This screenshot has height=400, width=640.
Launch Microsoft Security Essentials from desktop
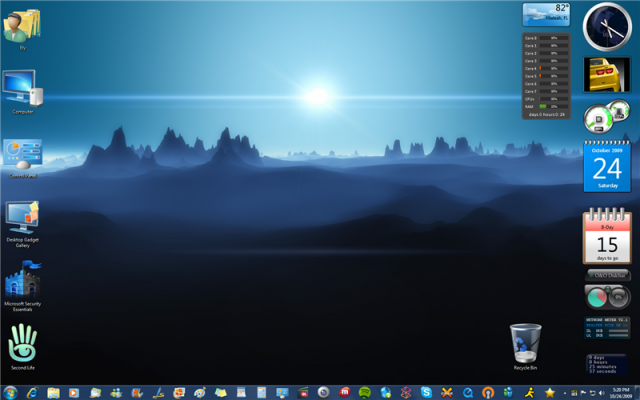(x=22, y=287)
